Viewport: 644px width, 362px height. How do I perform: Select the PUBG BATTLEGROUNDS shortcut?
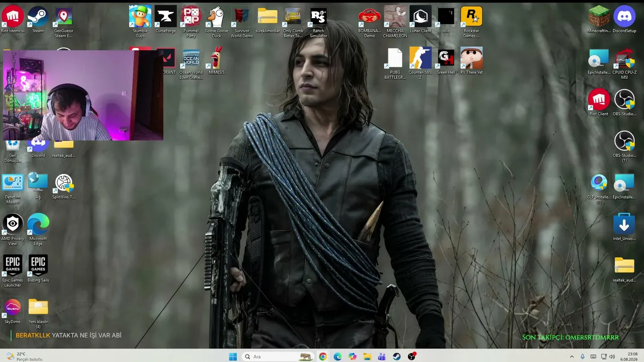coord(395,64)
